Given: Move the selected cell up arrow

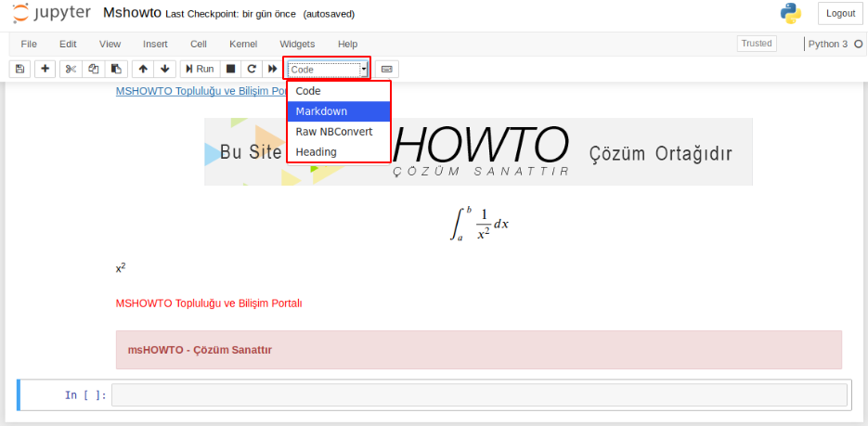Looking at the screenshot, I should [x=143, y=70].
